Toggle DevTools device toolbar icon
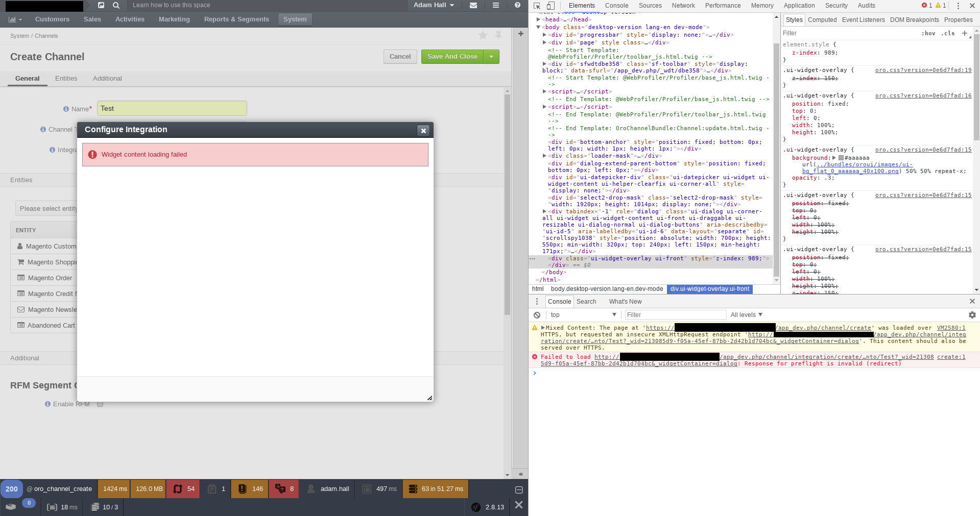The height and width of the screenshot is (516, 980). 551,6
